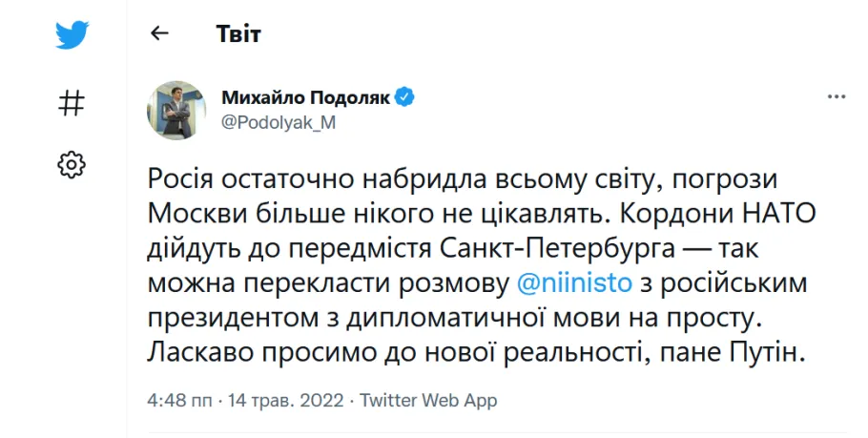Click the display name Михайло Подоляк
The height and width of the screenshot is (438, 868).
point(306,97)
